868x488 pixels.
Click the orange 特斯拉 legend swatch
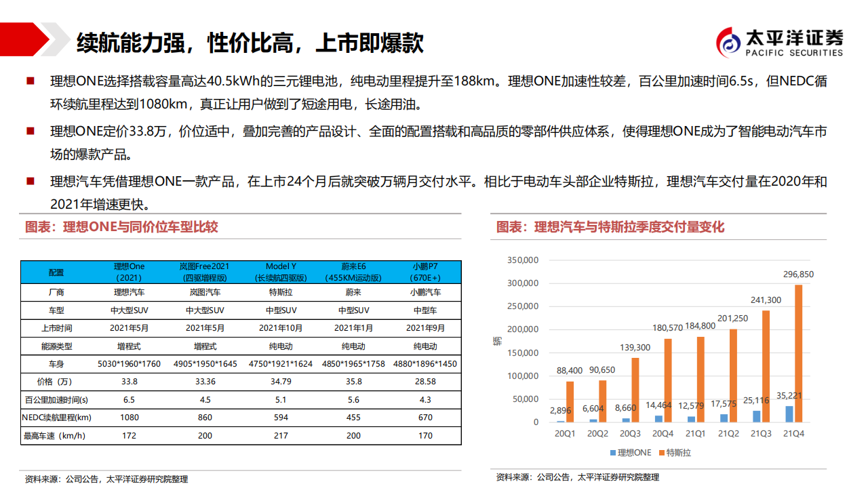pyautogui.click(x=660, y=452)
